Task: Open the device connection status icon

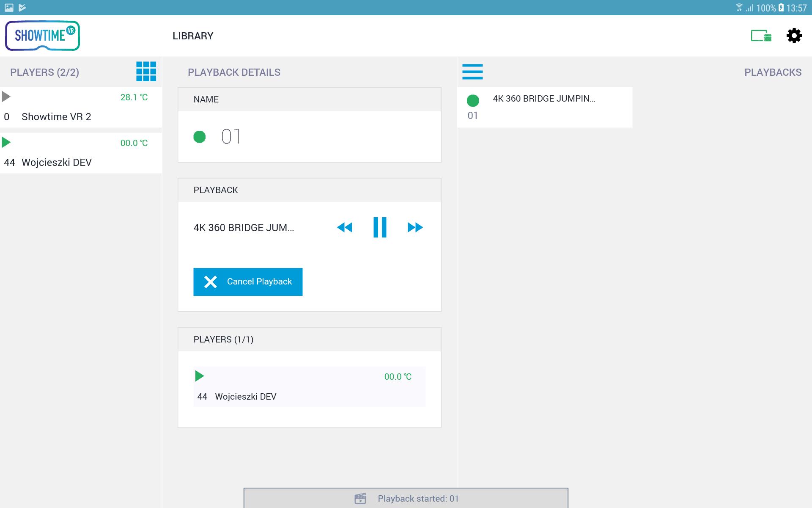Action: [x=761, y=36]
